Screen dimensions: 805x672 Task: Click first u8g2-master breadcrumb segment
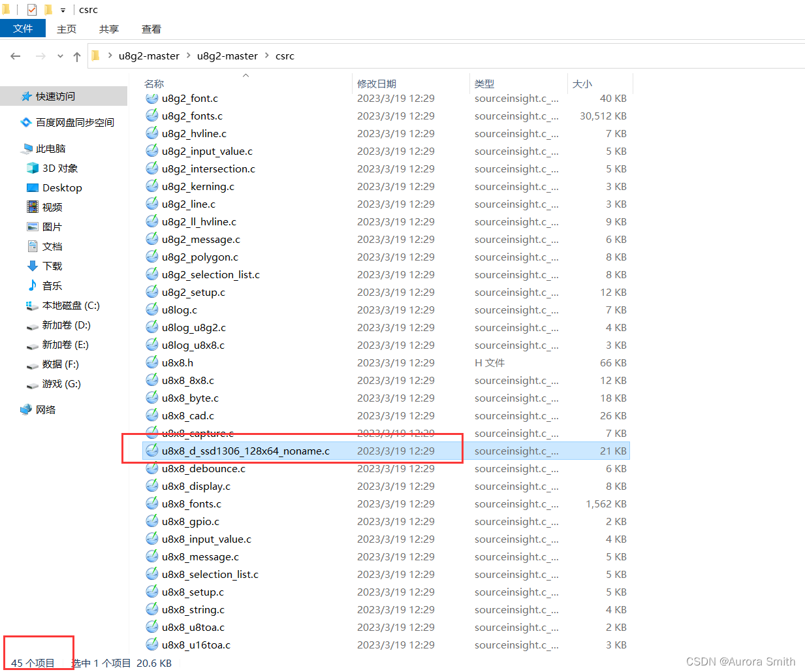[x=149, y=56]
